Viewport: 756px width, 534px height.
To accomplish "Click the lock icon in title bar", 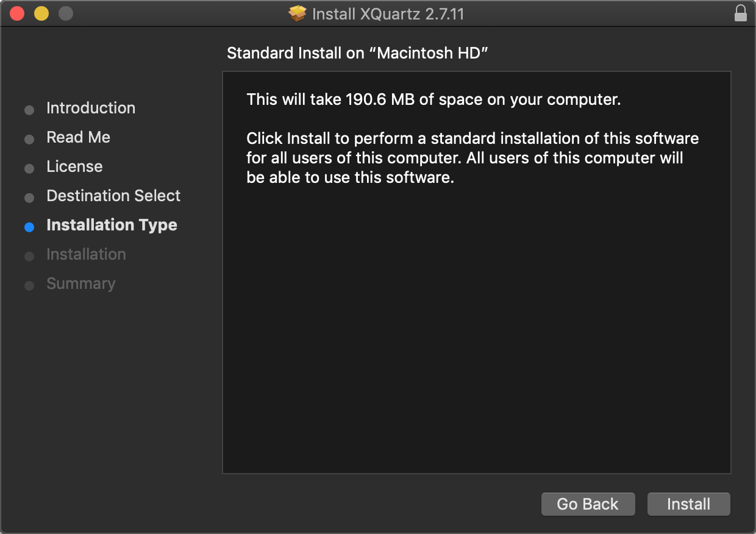I will coord(741,13).
